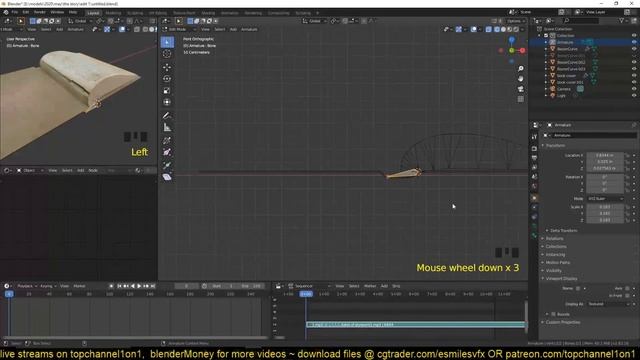Switch to the Animation workspace tab
This screenshot has width=640, height=360.
[x=229, y=13]
